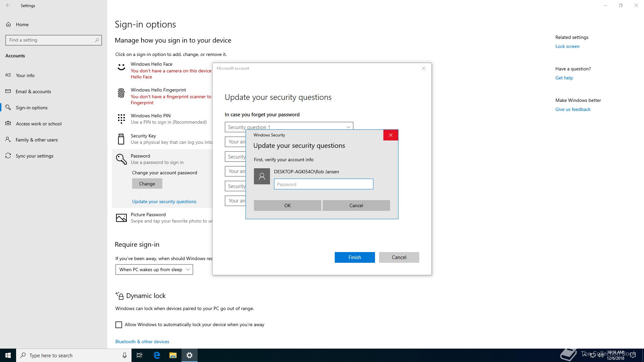644x362 pixels.
Task: Click the Your info person icon
Action: (8, 75)
